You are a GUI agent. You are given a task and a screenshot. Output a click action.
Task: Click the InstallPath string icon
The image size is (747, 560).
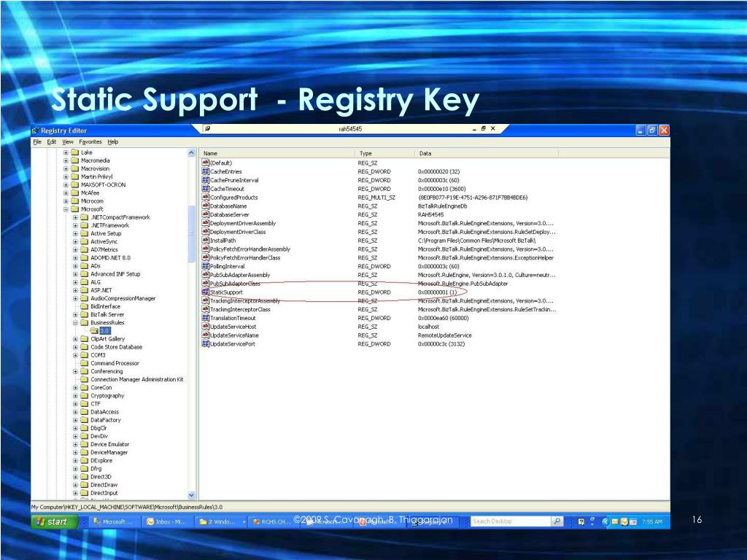pos(205,241)
